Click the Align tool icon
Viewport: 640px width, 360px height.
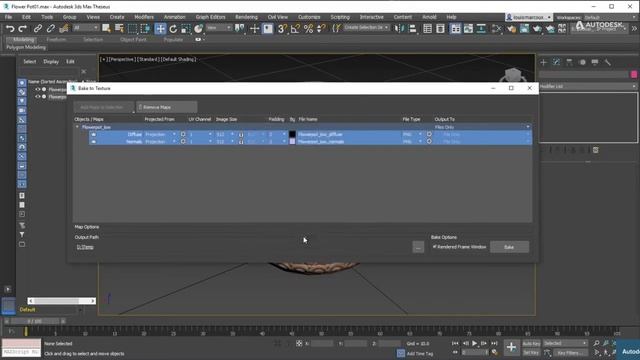tap(413, 29)
